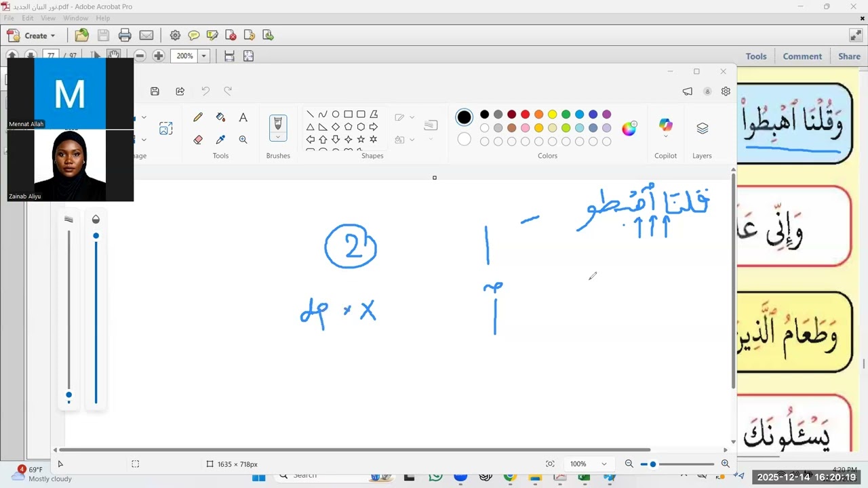Choose the yellow color swatch

tap(552, 115)
